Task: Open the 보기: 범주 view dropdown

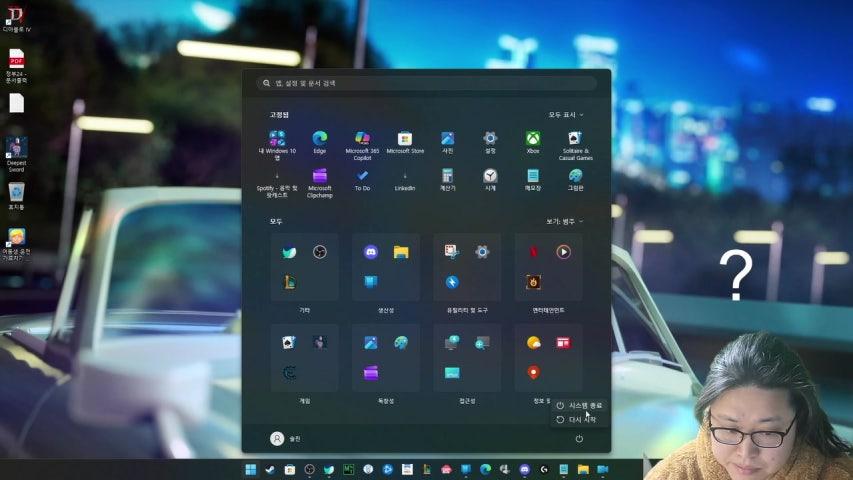Action: 565,221
